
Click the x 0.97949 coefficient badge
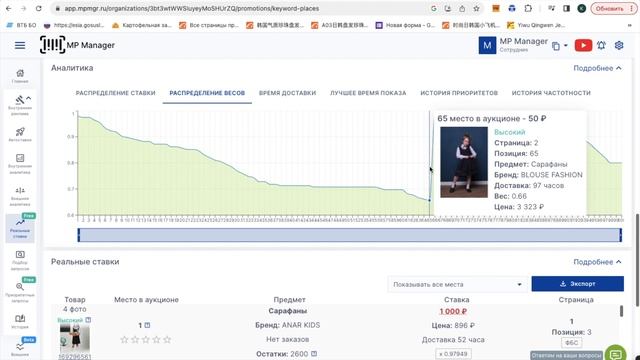coord(453,353)
